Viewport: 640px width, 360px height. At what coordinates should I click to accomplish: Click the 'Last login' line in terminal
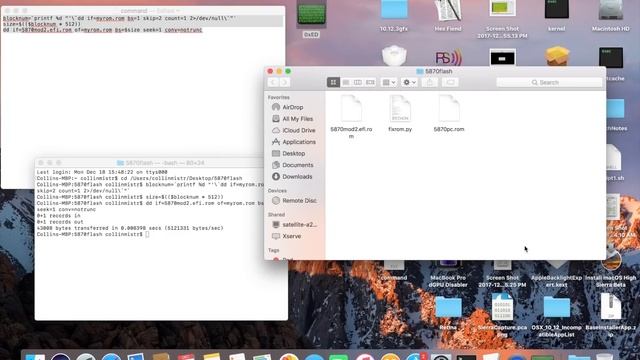[102, 172]
